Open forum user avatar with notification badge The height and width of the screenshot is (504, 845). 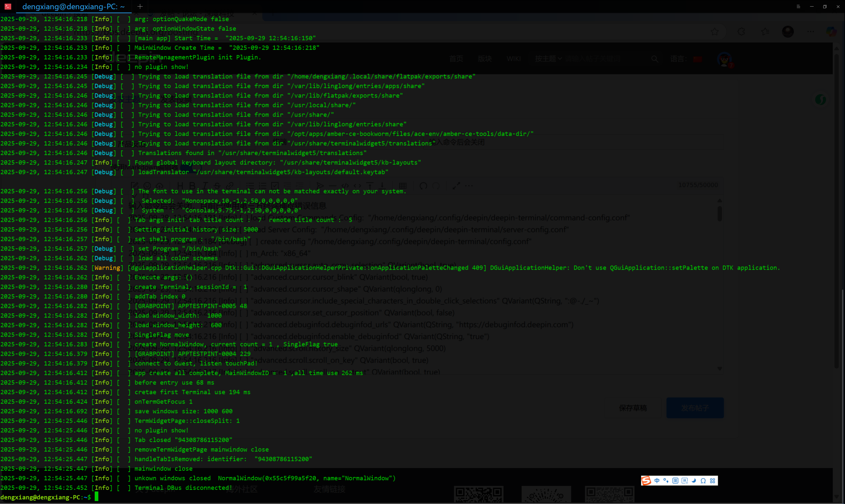[725, 60]
